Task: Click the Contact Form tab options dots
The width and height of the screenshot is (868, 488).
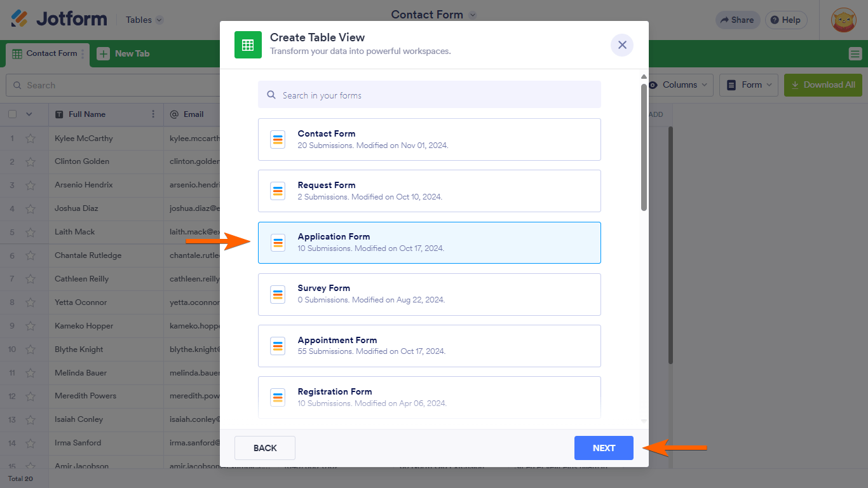Action: pyautogui.click(x=83, y=54)
